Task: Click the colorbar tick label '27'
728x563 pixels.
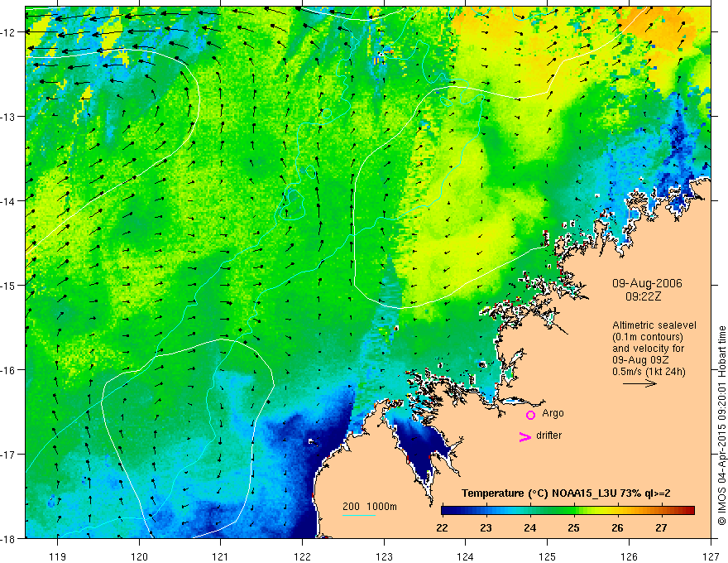Action: tap(661, 527)
